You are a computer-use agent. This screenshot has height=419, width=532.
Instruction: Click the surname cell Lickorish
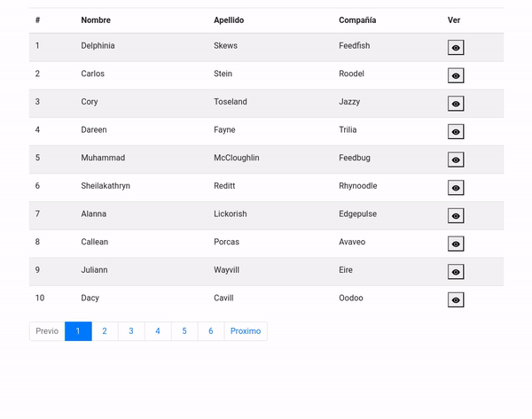[x=231, y=213]
